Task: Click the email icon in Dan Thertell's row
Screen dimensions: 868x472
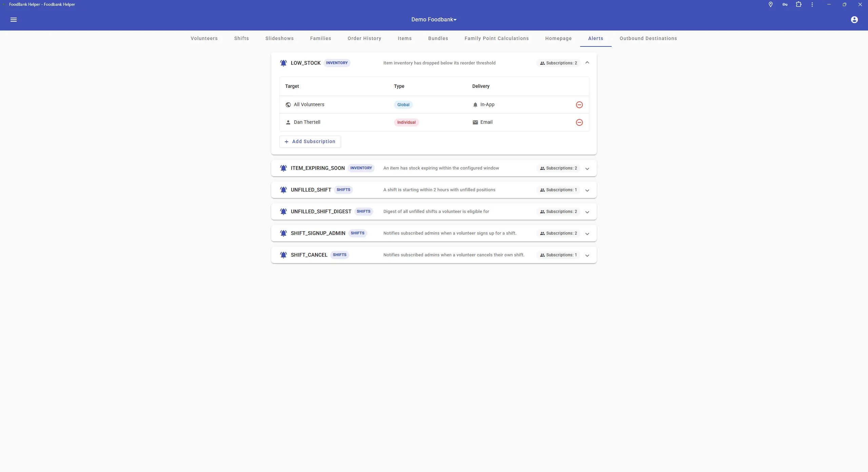Action: 475,122
